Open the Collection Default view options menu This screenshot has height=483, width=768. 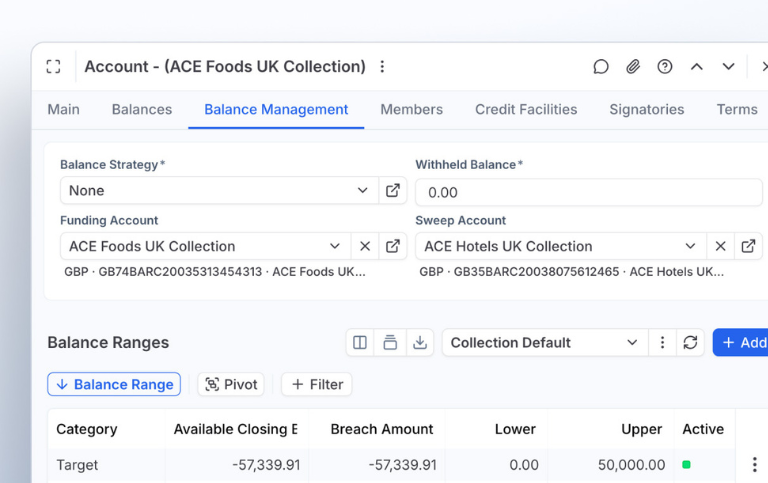click(x=662, y=342)
